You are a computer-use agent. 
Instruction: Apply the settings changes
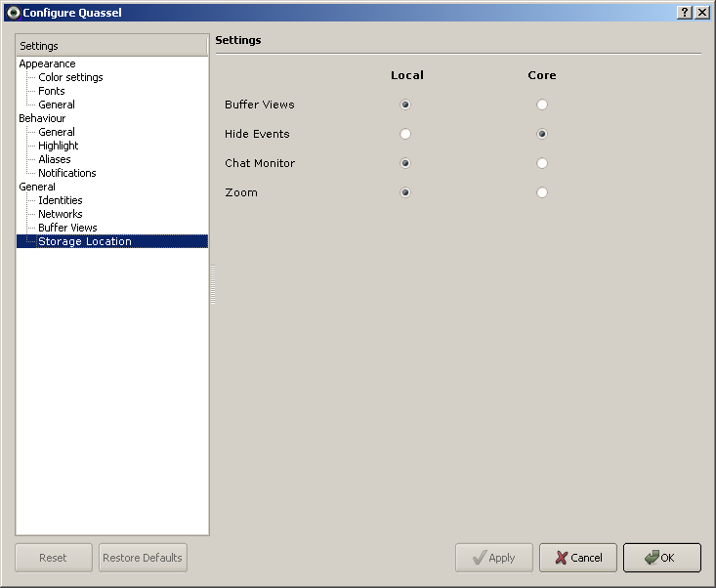(494, 558)
